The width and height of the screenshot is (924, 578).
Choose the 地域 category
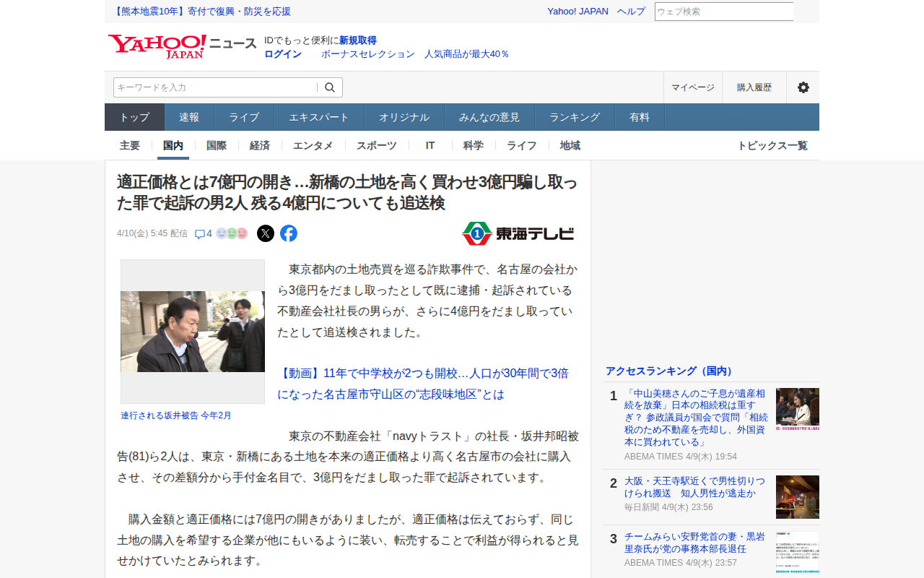(570, 145)
